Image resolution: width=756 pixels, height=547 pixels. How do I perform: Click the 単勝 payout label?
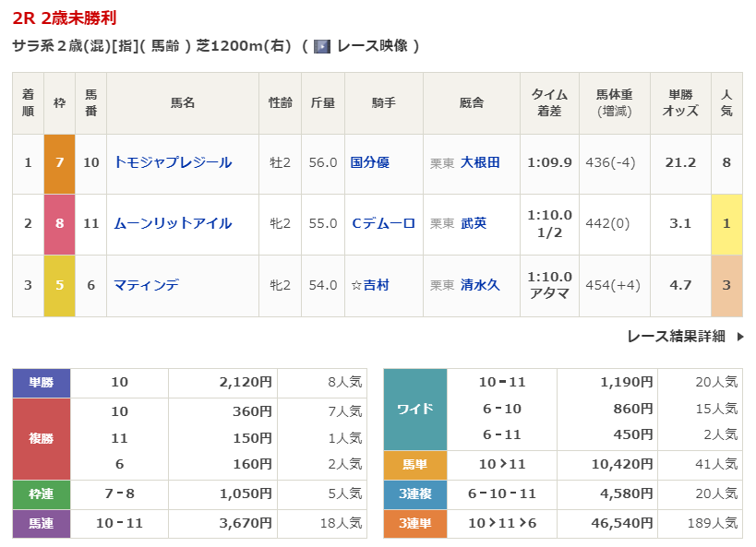point(42,382)
